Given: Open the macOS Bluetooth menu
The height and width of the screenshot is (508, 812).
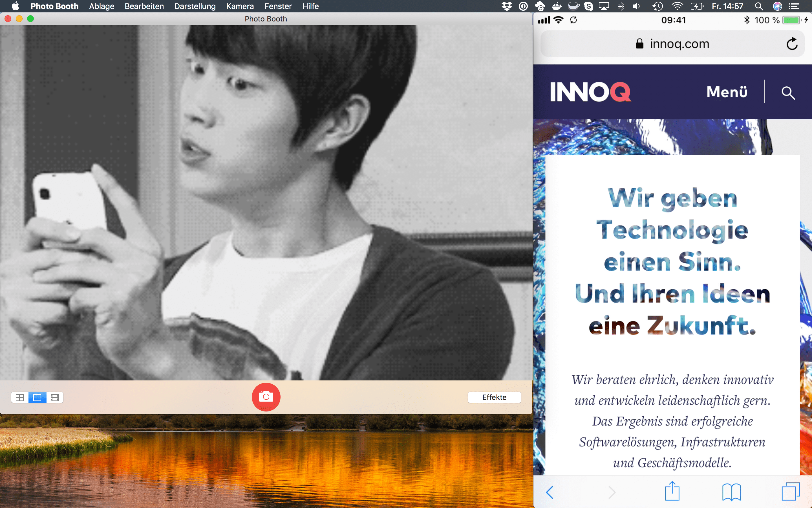Looking at the screenshot, I should point(621,6).
